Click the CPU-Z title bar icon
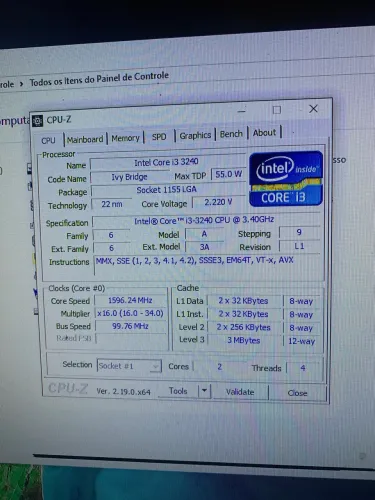 click(38, 121)
